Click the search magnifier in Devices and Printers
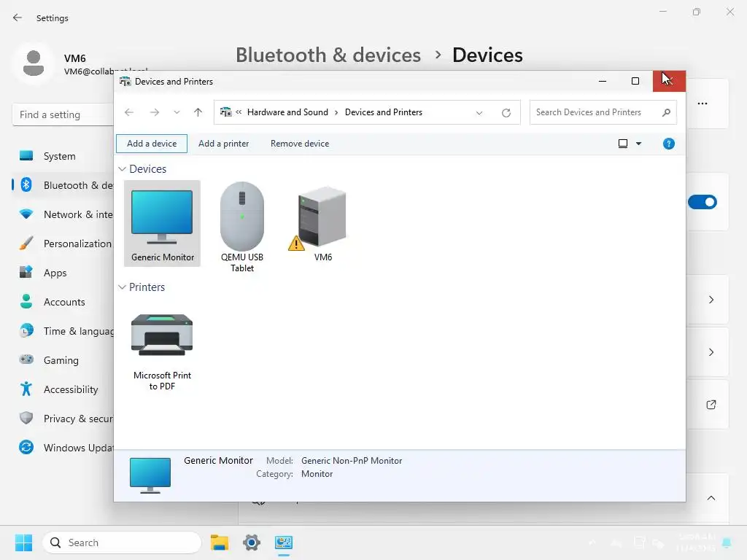Viewport: 747px width, 560px height. point(666,112)
